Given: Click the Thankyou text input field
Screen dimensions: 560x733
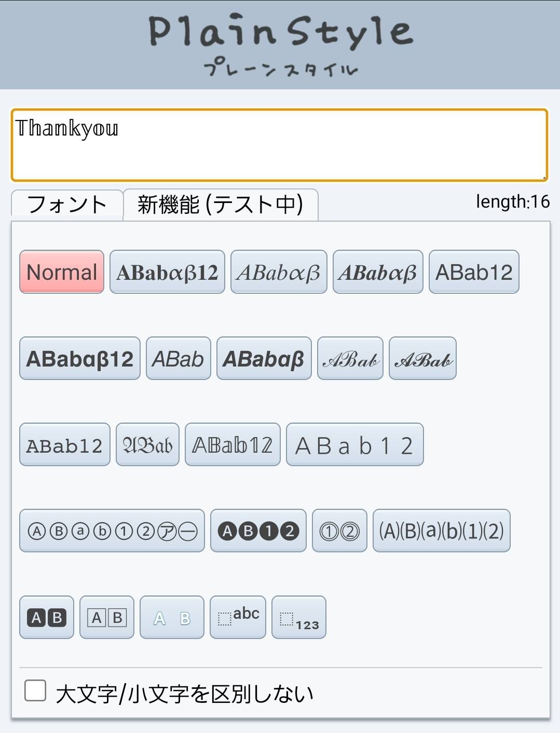Looking at the screenshot, I should (x=280, y=145).
